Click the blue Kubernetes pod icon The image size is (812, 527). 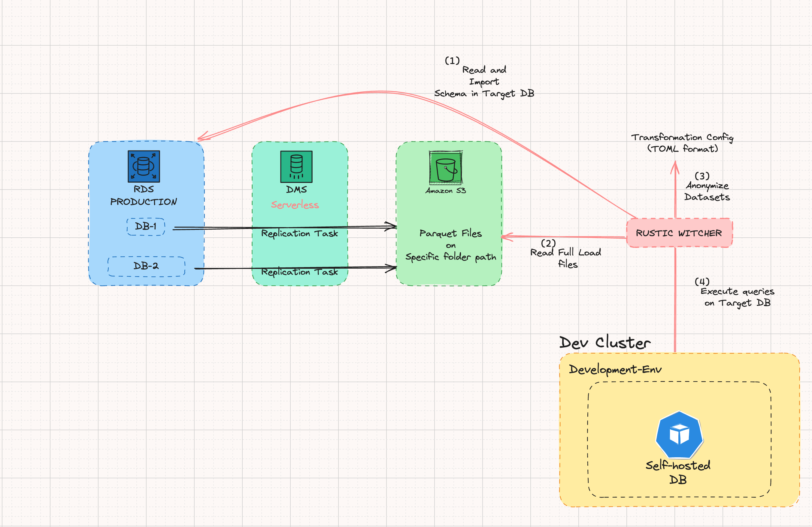pos(679,435)
